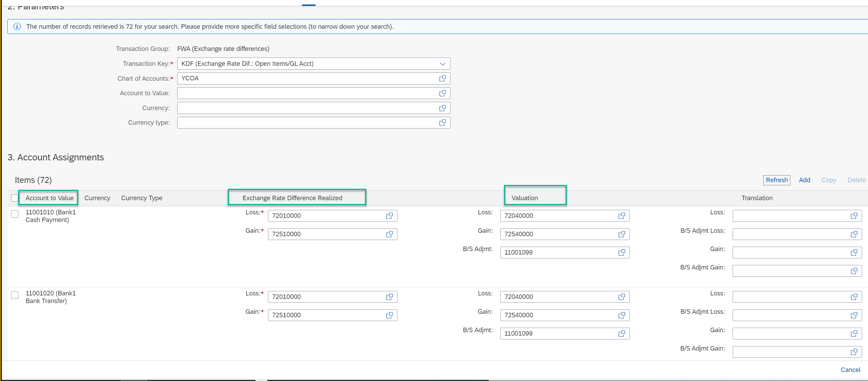Screen dimensions: 868x381
Task: Open value help for 11001020 valuation Gain
Action: (622, 315)
